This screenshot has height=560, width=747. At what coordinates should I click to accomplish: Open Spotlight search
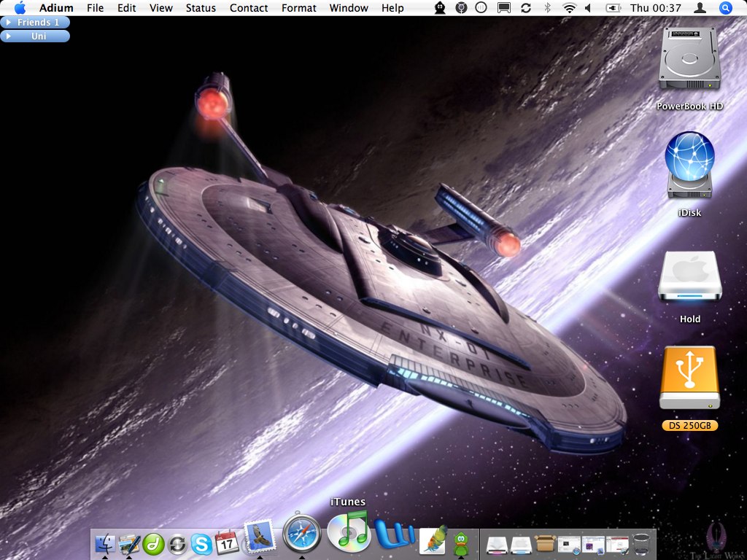(x=726, y=7)
